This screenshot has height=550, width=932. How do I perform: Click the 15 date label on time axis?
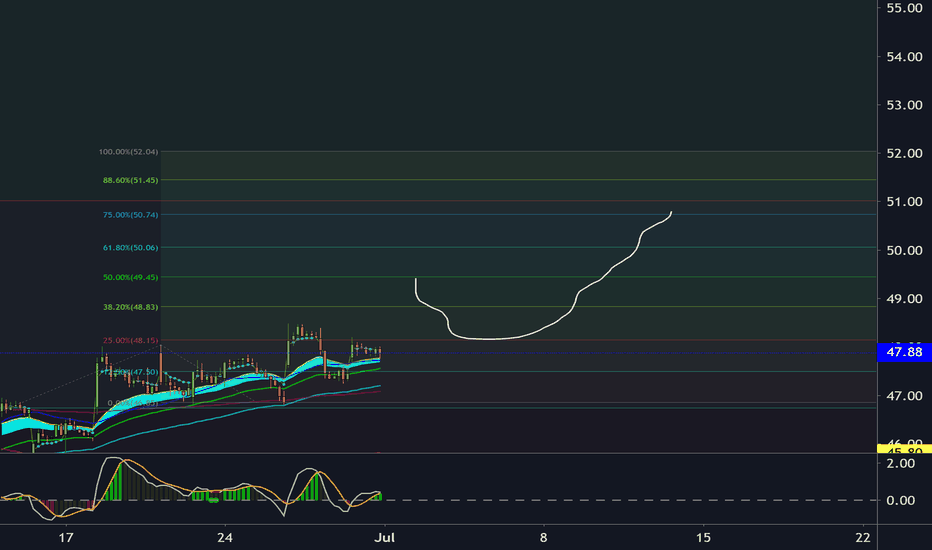point(703,538)
